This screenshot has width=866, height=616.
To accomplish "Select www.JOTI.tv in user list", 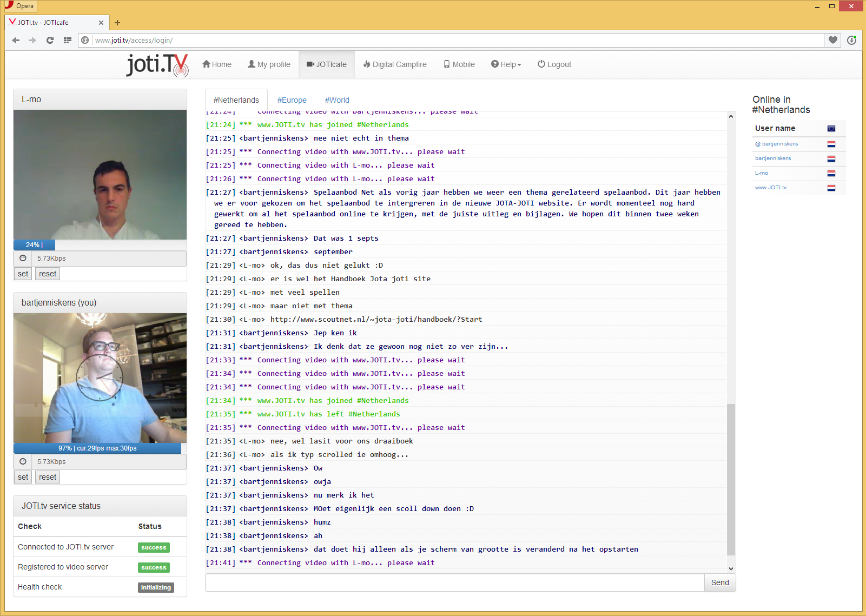I will pos(771,188).
